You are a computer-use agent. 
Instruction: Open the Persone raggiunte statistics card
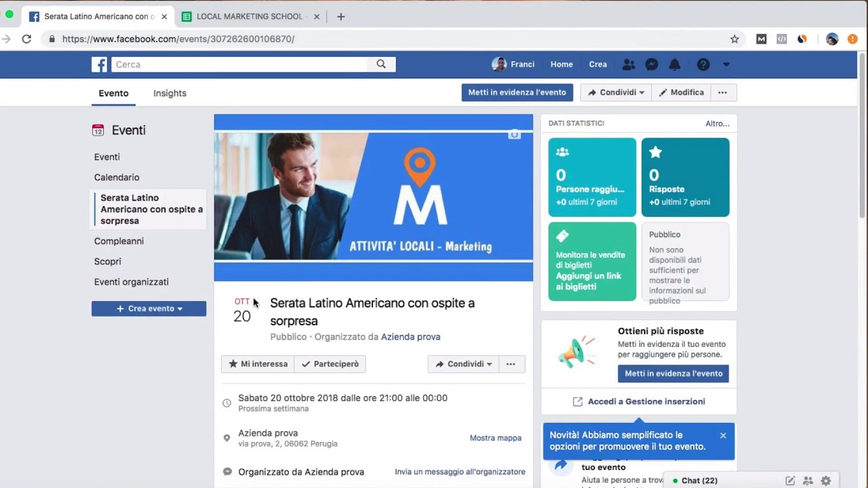pyautogui.click(x=592, y=177)
